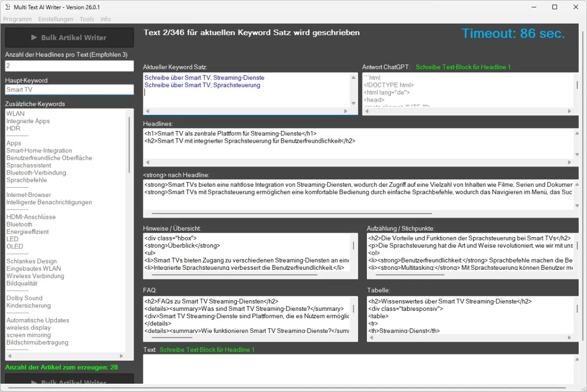
Task: Click left arrow of Aktueller Keyword Satz scrollbar
Action: coord(147,111)
